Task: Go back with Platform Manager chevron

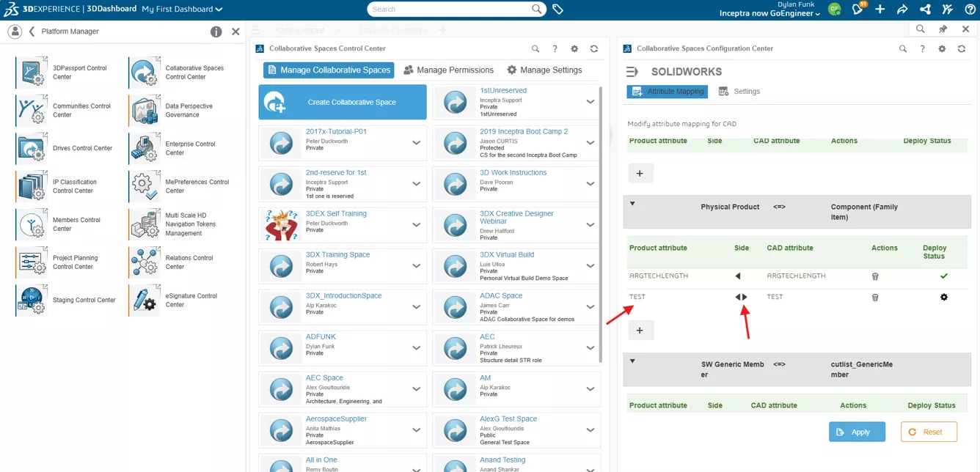Action: coord(32,32)
